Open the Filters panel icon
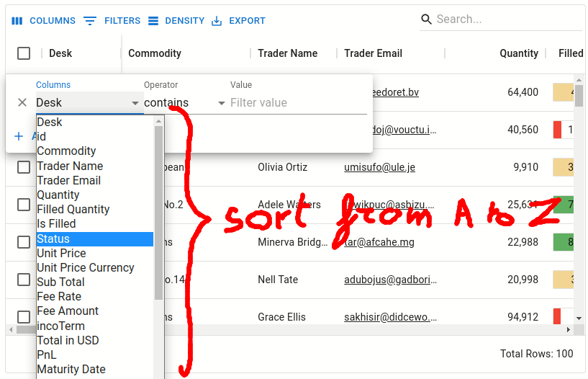The width and height of the screenshot is (588, 379). click(x=90, y=21)
